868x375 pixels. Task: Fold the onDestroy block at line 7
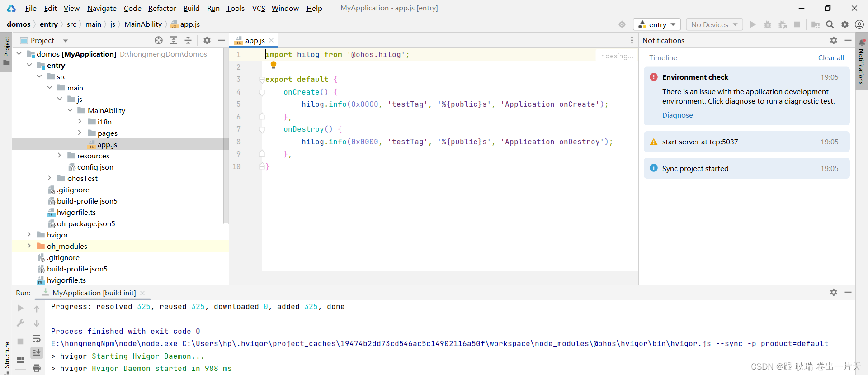(x=262, y=129)
